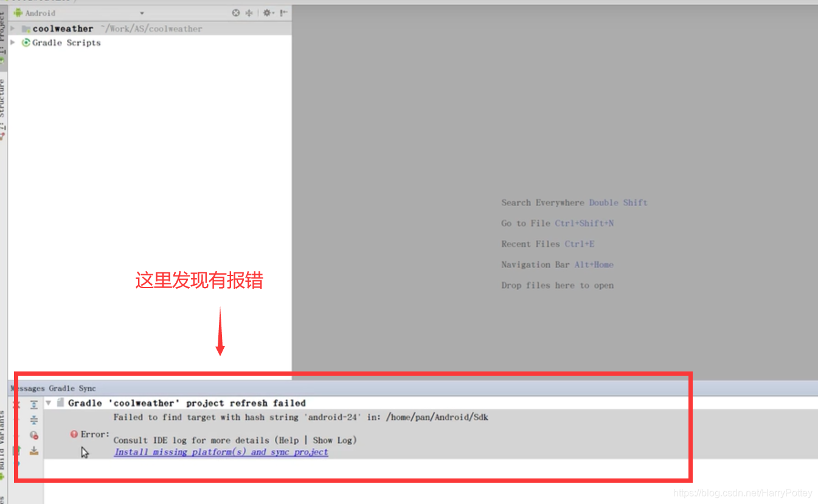The height and width of the screenshot is (504, 818).
Task: Toggle the warnings filter icon in Messages
Action: click(x=34, y=435)
